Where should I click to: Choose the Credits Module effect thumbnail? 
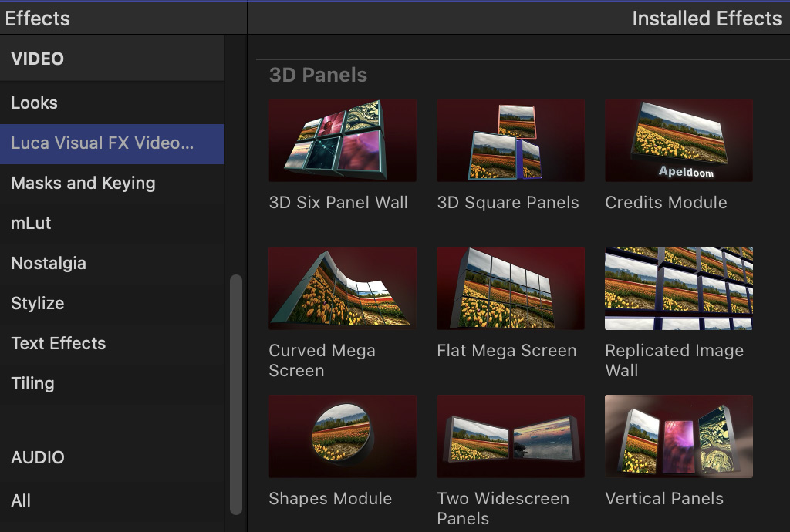[678, 140]
